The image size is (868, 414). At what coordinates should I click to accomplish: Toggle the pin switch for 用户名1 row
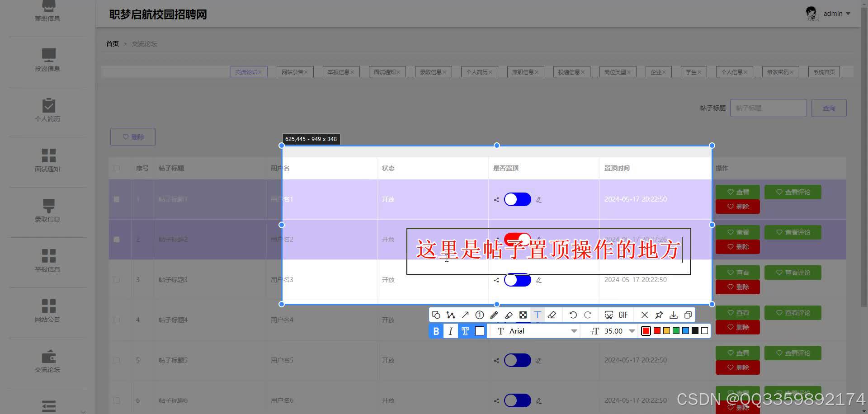click(518, 199)
